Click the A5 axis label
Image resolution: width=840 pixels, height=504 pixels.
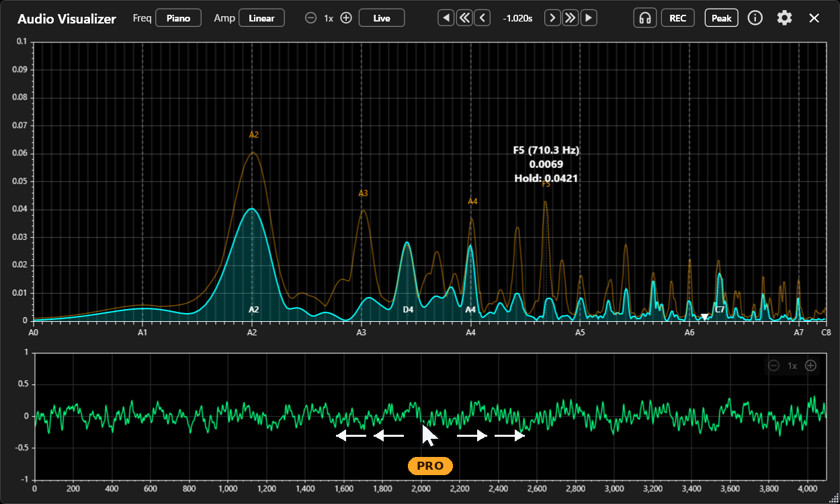point(580,332)
